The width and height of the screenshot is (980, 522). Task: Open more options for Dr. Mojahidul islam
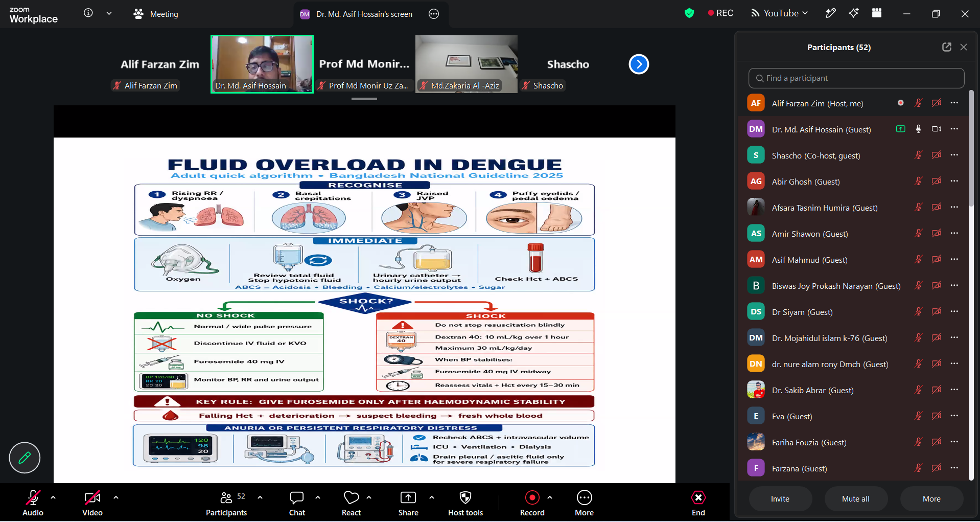(x=954, y=337)
